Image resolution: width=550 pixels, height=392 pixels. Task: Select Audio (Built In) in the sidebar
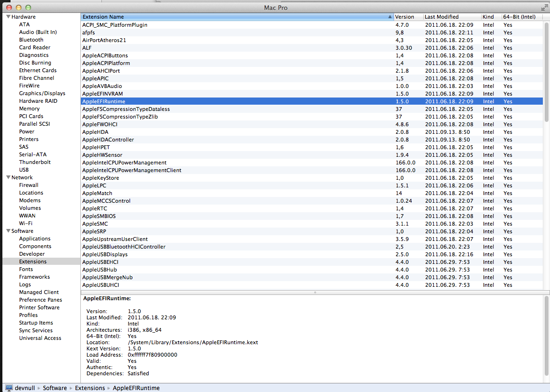38,32
